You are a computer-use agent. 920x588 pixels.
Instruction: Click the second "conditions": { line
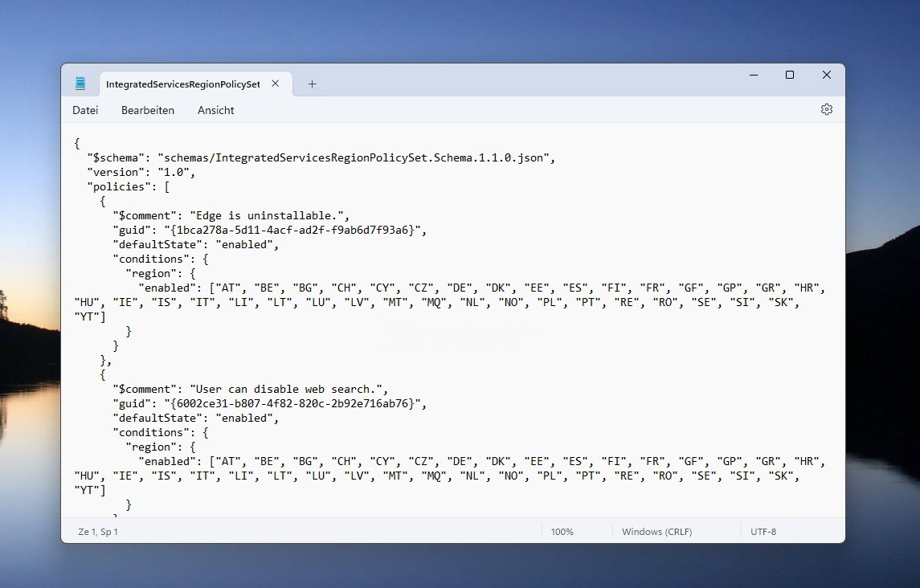(160, 432)
